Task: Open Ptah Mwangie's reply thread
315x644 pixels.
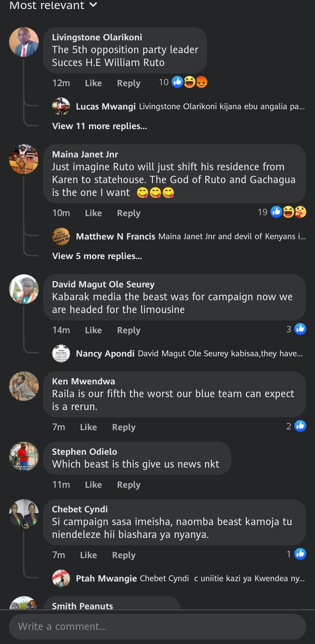Action: [178, 579]
